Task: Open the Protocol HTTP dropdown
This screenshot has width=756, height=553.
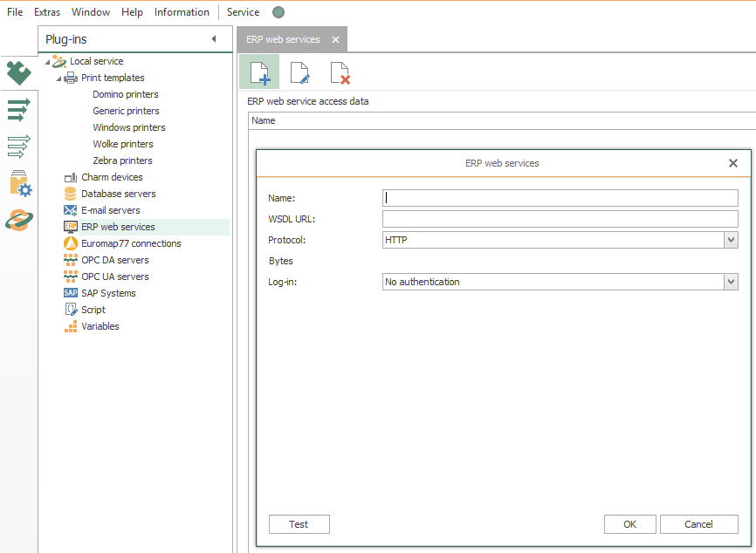Action: pyautogui.click(x=731, y=240)
